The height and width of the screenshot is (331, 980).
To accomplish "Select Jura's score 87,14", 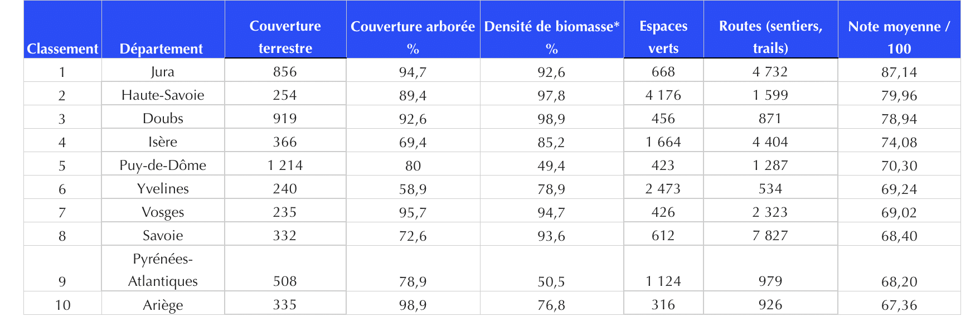I will point(899,72).
